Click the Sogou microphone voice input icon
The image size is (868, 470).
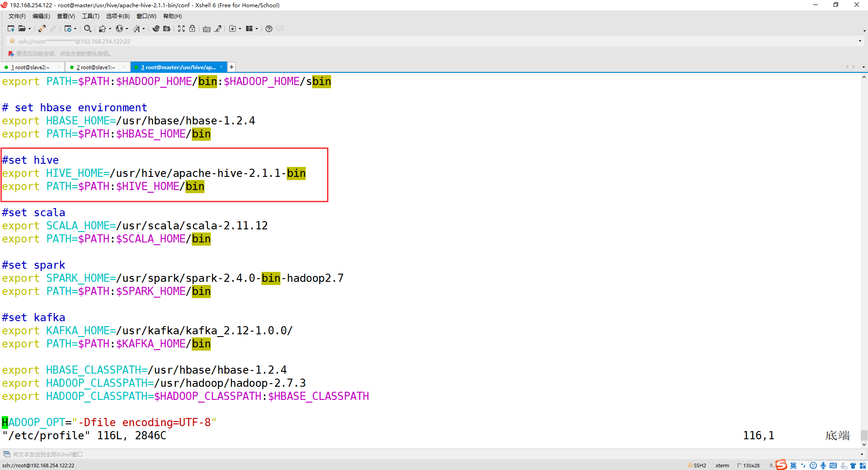click(x=823, y=465)
